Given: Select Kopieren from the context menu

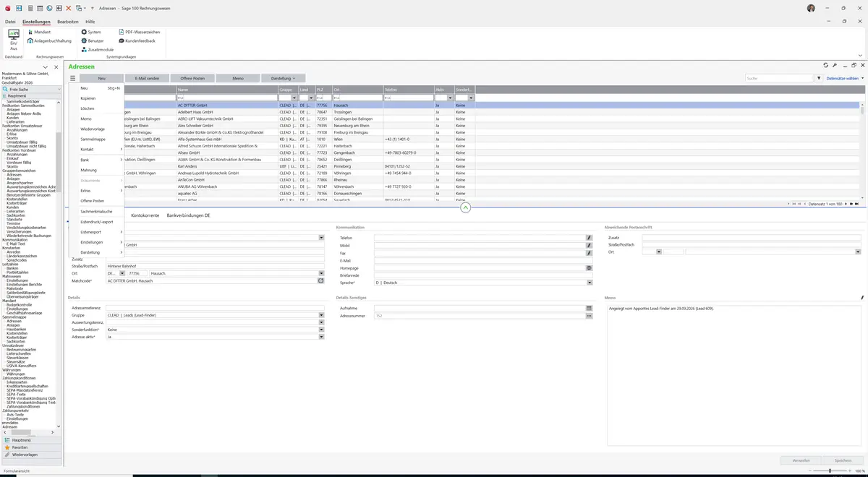Looking at the screenshot, I should coord(88,98).
